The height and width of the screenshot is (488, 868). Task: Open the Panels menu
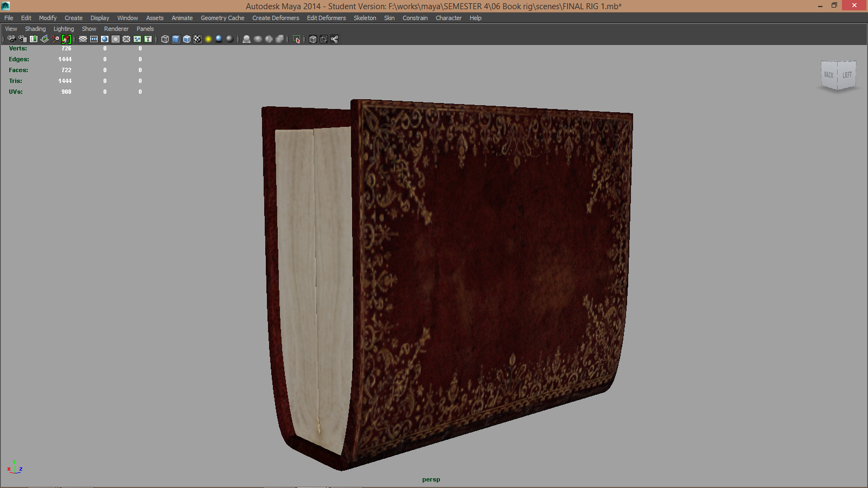click(145, 28)
